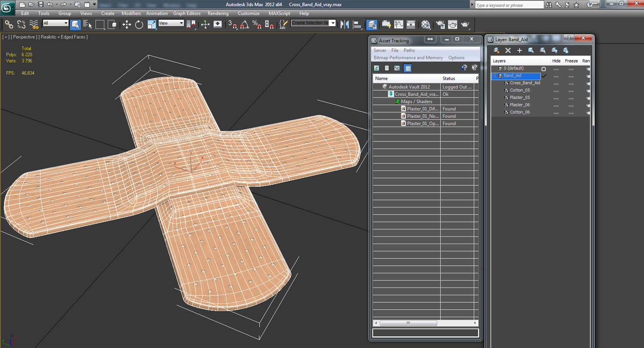Click the Freeze column header in Layer dialog
644x348 pixels.
(571, 61)
